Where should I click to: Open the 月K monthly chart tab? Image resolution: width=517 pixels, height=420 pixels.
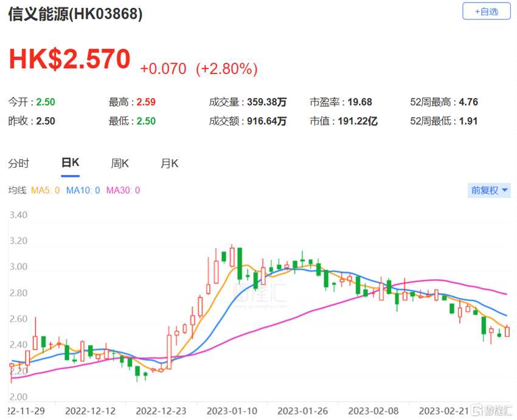169,163
